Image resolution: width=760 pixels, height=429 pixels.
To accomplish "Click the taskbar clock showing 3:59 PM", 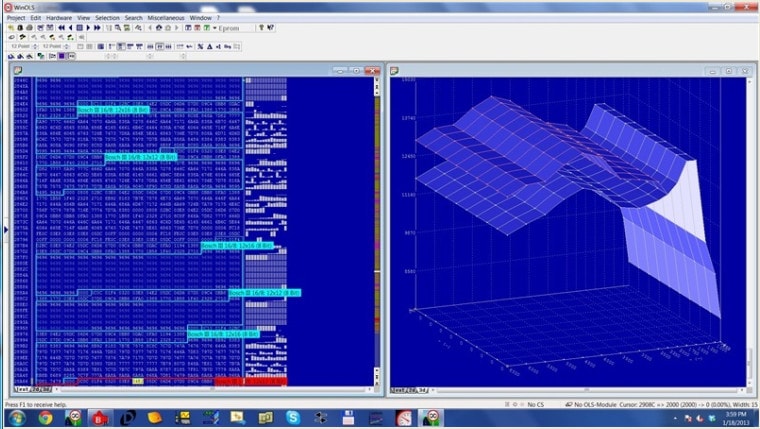I will [736, 418].
